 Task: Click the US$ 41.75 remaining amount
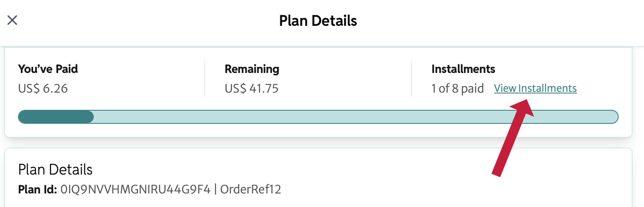coord(251,89)
